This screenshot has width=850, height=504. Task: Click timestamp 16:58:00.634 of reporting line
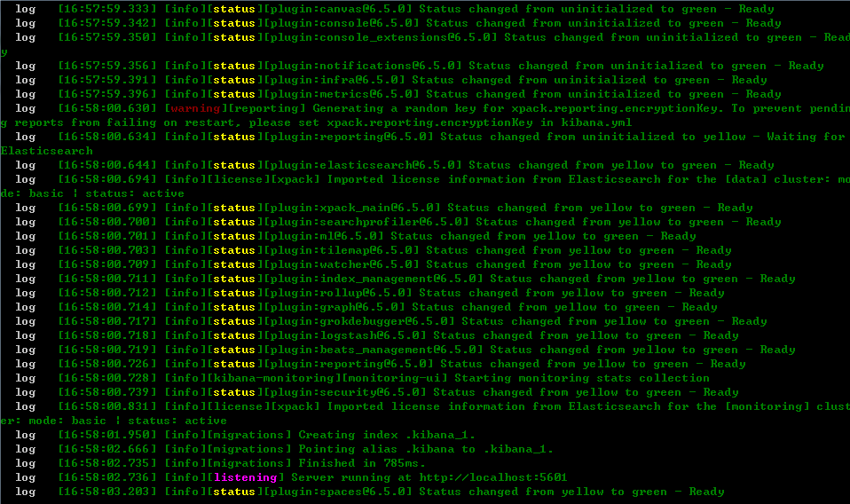[108, 137]
